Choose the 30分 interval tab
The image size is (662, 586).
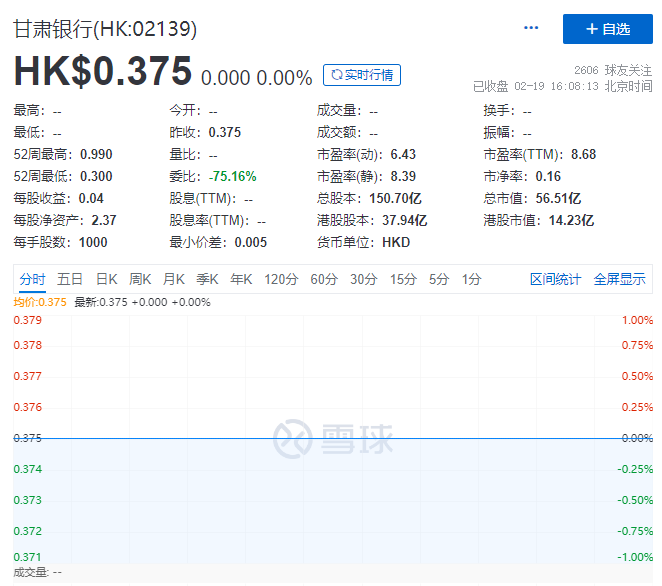pyautogui.click(x=363, y=279)
